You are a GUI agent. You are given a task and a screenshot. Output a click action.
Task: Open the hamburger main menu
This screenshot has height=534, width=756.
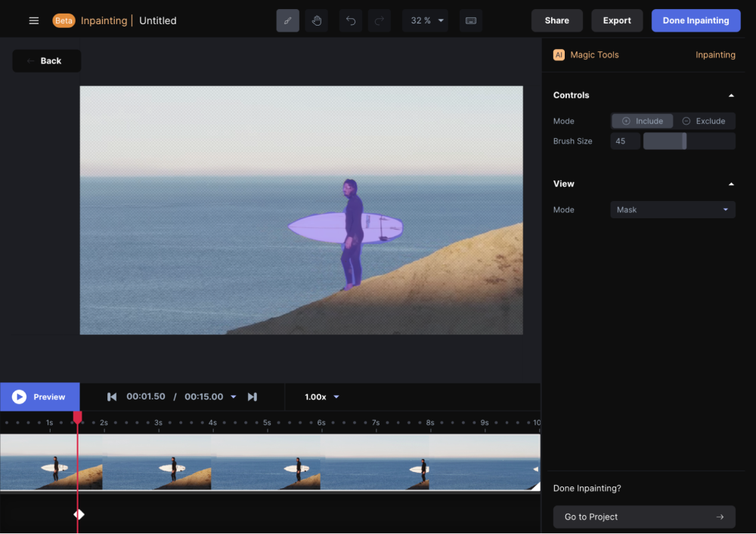(33, 20)
